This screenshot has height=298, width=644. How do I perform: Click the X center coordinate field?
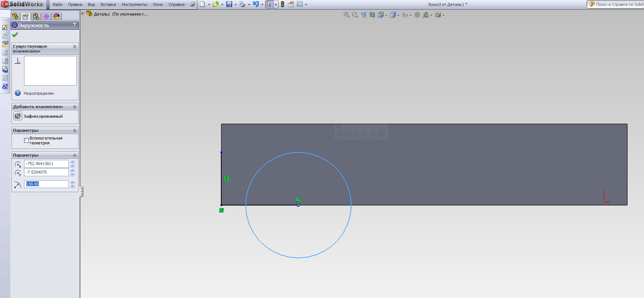(46, 164)
